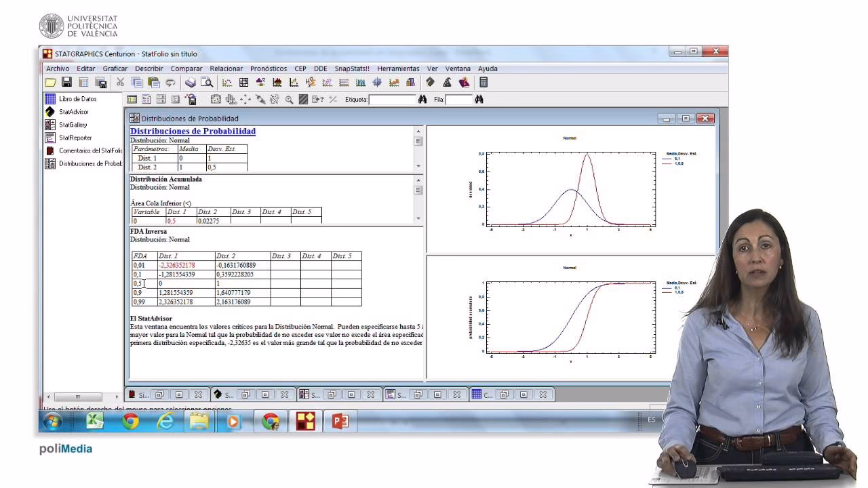This screenshot has height=488, width=868.
Task: Click the Save StatFolio floppy disk icon
Action: click(x=67, y=83)
